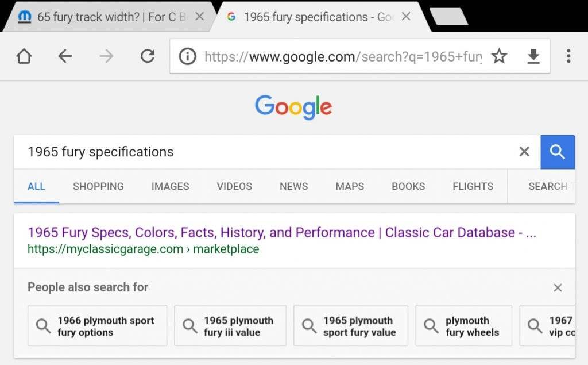Tap the download icon in the toolbar
Screen dimensions: 588x365
tap(533, 56)
